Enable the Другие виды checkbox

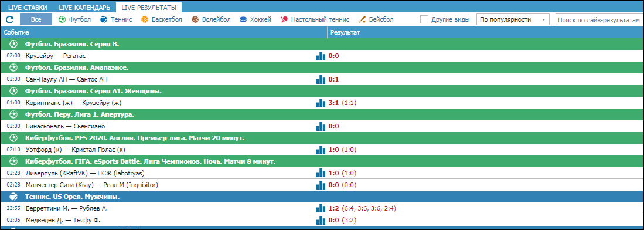[x=424, y=19]
